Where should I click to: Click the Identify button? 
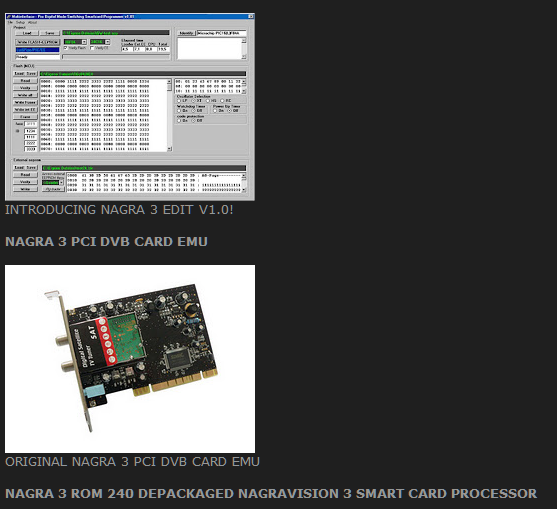[x=186, y=33]
